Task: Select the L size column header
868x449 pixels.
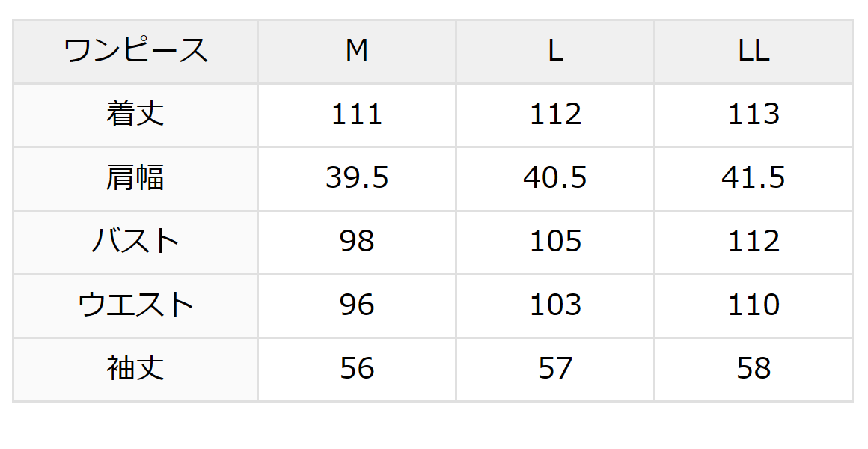Action: pos(555,51)
